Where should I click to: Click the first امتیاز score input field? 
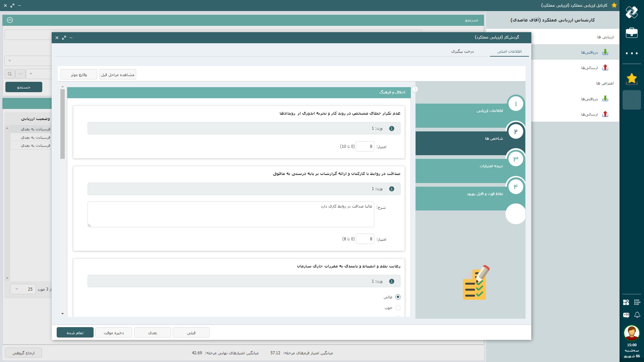point(365,146)
